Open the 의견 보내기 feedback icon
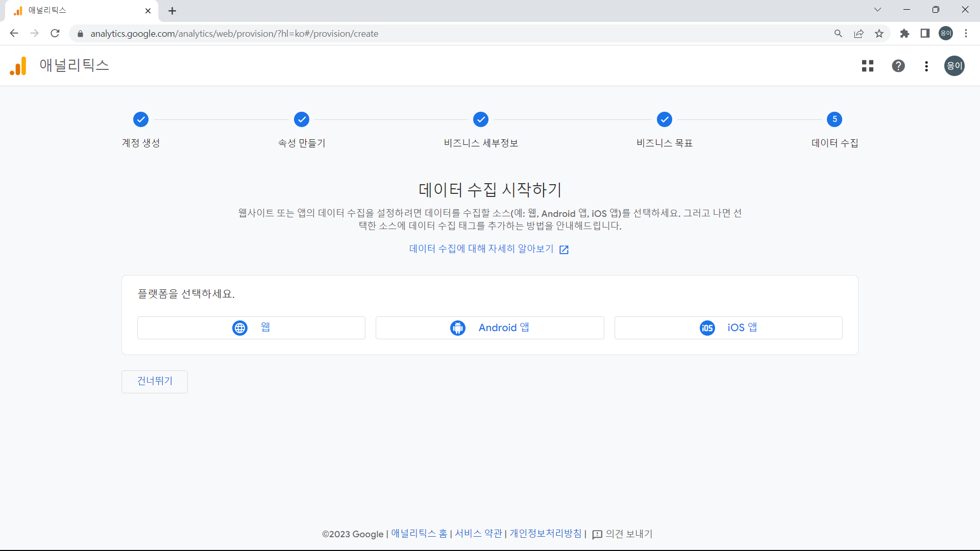This screenshot has height=551, width=980. coord(597,534)
